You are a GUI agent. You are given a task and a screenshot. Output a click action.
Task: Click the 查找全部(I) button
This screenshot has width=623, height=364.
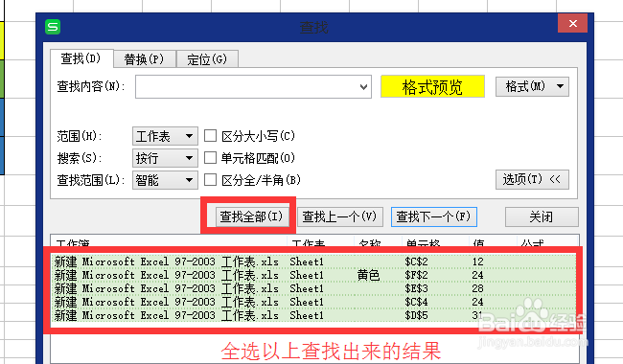pyautogui.click(x=252, y=216)
